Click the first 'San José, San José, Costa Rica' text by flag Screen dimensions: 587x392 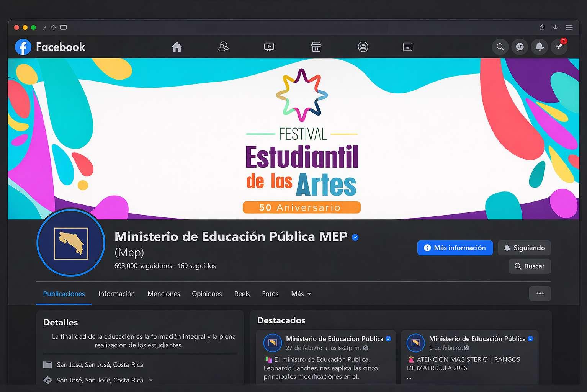(x=100, y=365)
